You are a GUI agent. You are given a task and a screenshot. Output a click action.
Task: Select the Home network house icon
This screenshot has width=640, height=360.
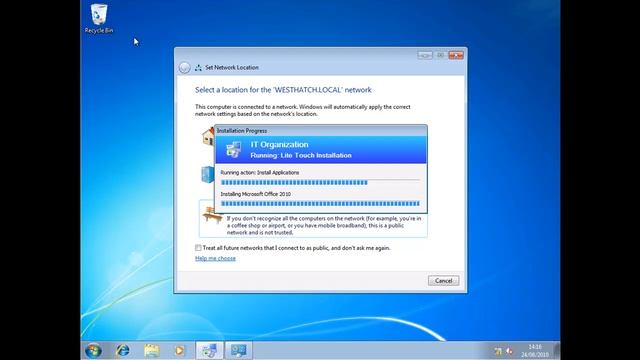pos(208,136)
